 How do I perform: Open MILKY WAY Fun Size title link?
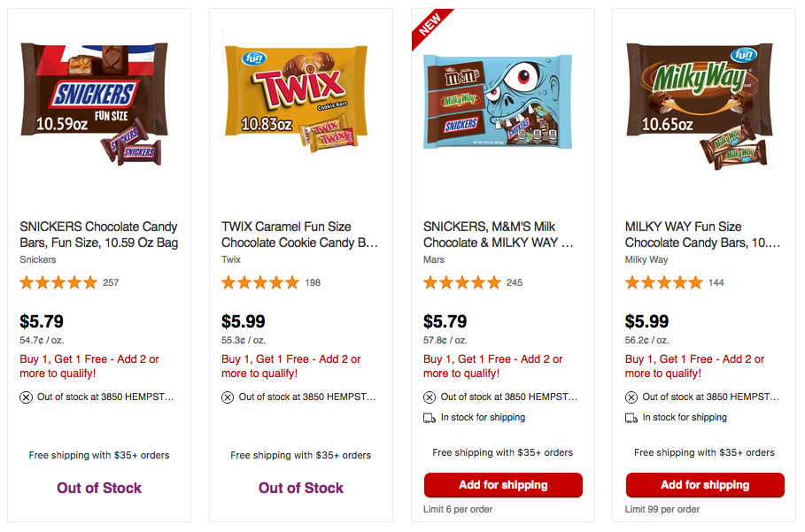(x=702, y=235)
